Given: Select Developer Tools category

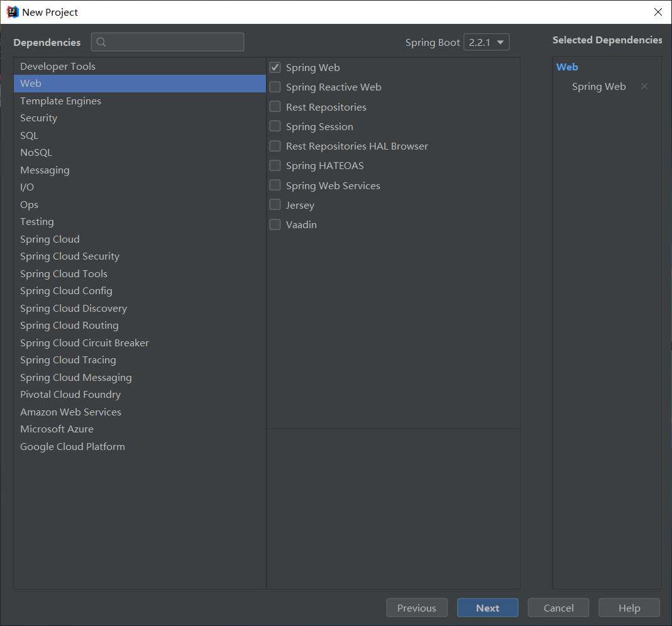Looking at the screenshot, I should 140,66.
